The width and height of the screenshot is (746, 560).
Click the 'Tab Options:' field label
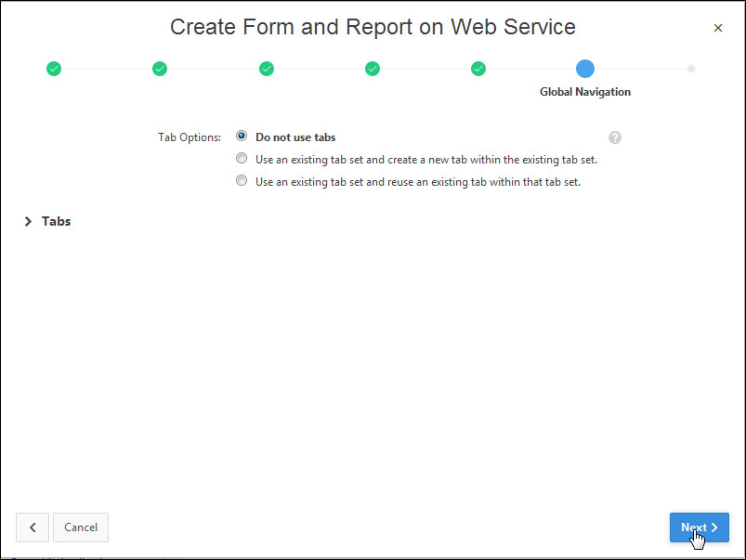(190, 137)
